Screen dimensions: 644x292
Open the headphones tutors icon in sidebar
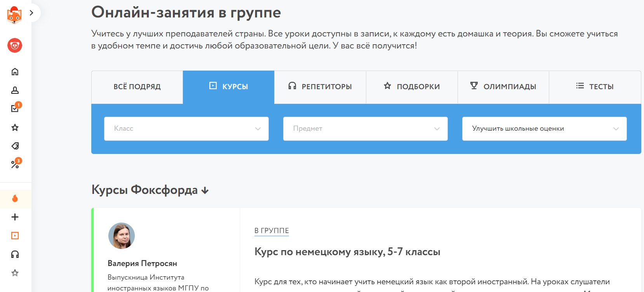[x=15, y=254]
